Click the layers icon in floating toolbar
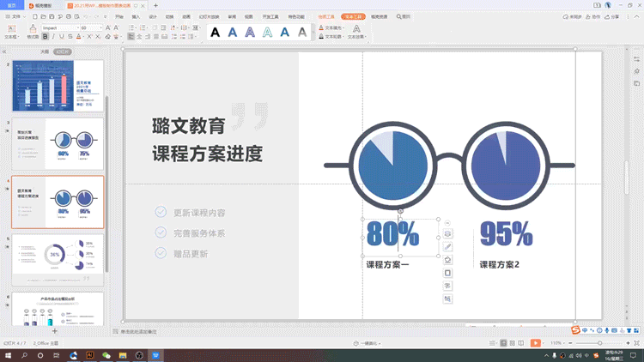The height and width of the screenshot is (362, 644). tap(447, 233)
